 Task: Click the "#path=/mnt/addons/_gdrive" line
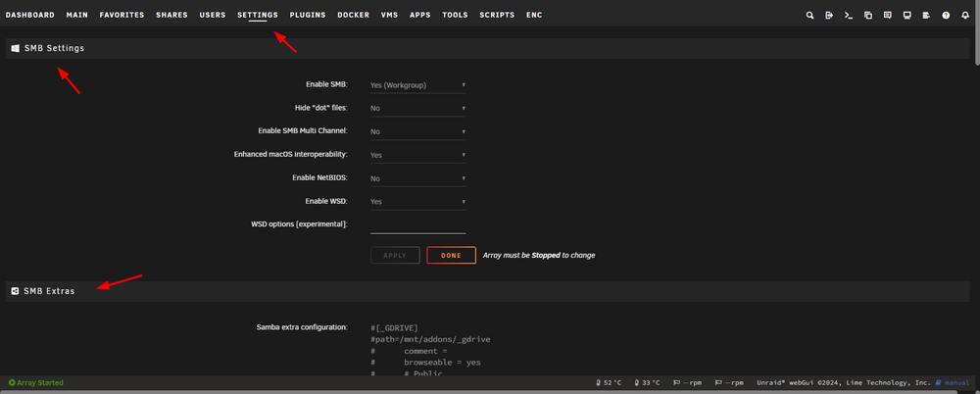pos(430,339)
